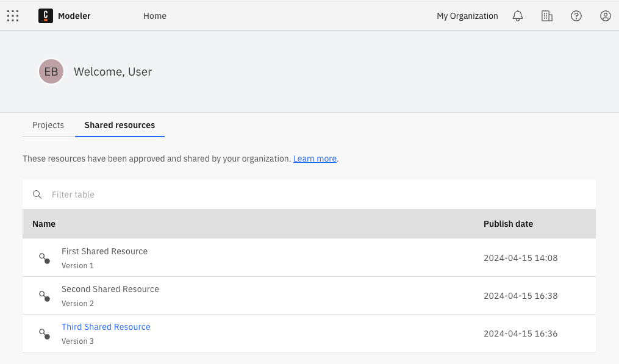
Task: Click the search magnifier in the filter bar
Action: 37,194
